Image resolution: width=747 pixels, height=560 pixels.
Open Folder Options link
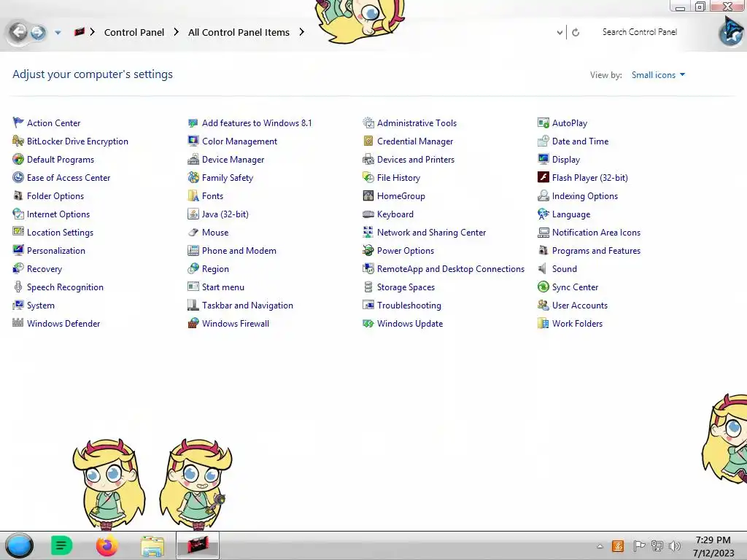[x=55, y=195]
